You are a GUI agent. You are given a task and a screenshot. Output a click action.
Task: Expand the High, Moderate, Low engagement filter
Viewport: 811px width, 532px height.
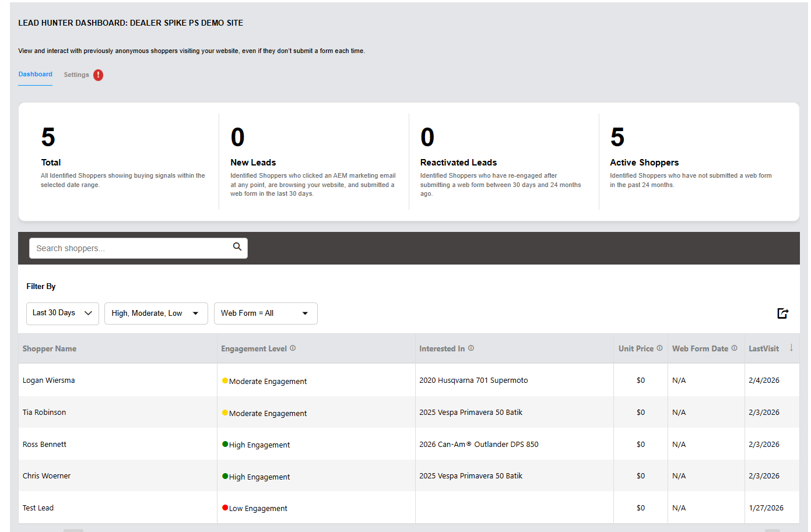pyautogui.click(x=156, y=313)
